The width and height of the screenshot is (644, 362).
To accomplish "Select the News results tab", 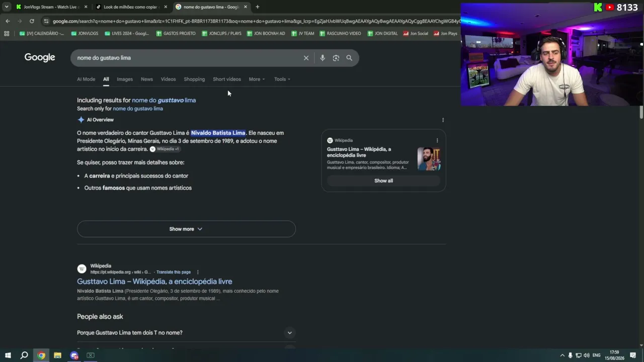I will (147, 79).
